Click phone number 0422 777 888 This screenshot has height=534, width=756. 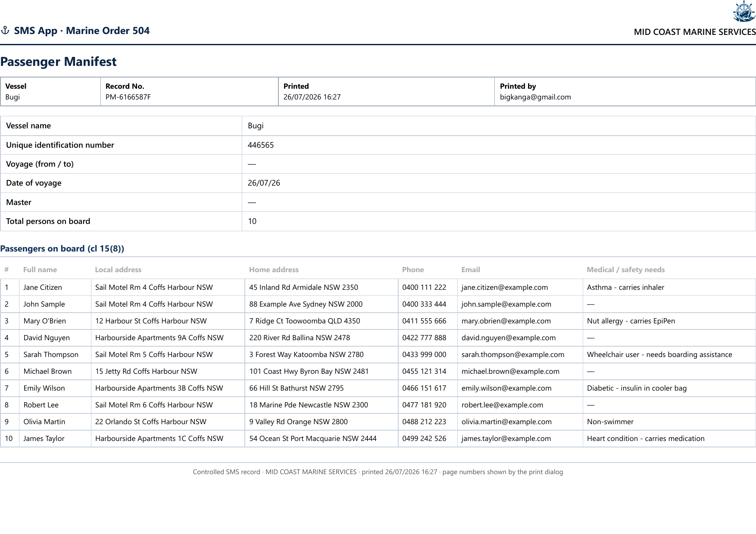click(424, 338)
